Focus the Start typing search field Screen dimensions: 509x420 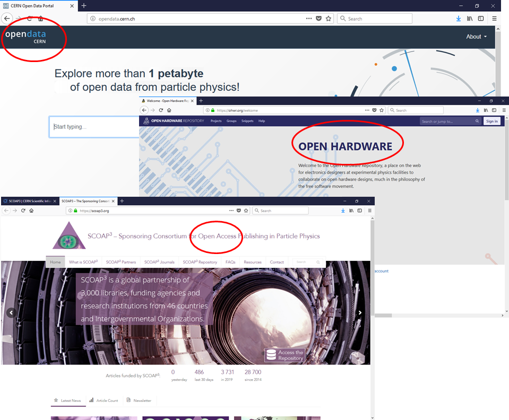point(94,127)
